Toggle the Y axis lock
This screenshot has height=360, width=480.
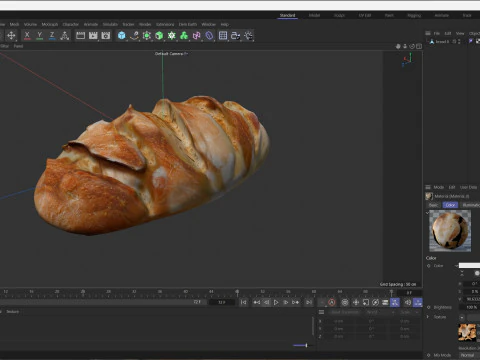[x=40, y=35]
